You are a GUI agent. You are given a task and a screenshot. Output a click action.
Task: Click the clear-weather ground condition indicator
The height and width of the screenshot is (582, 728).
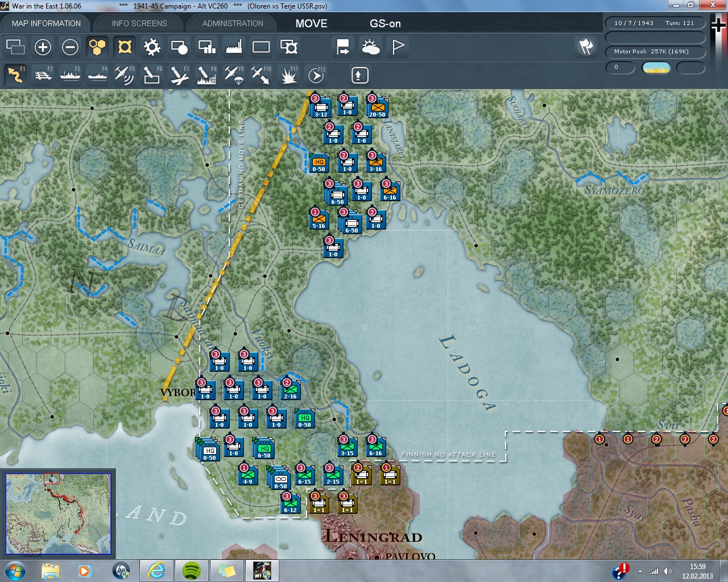pyautogui.click(x=656, y=68)
